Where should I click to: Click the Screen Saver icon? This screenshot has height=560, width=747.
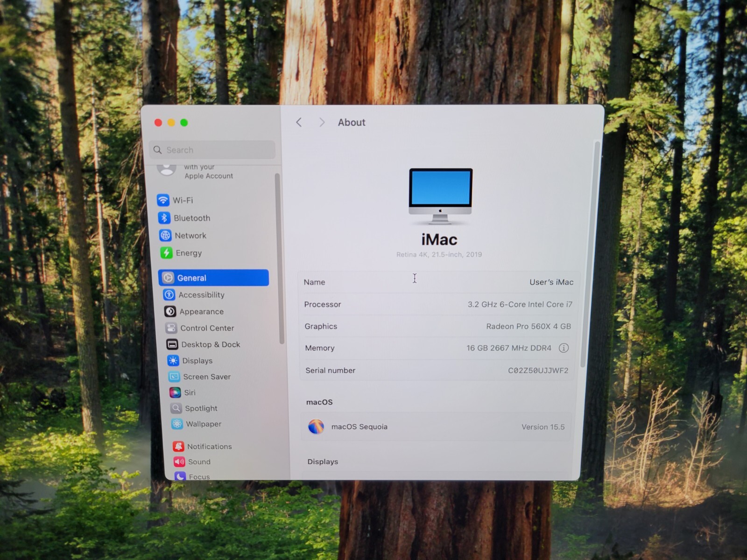(174, 377)
